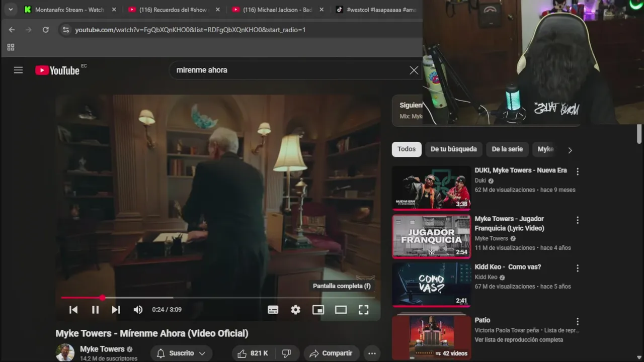The image size is (644, 362).
Task: Click the '14,2 M de suscriptores' text
Action: click(109, 358)
